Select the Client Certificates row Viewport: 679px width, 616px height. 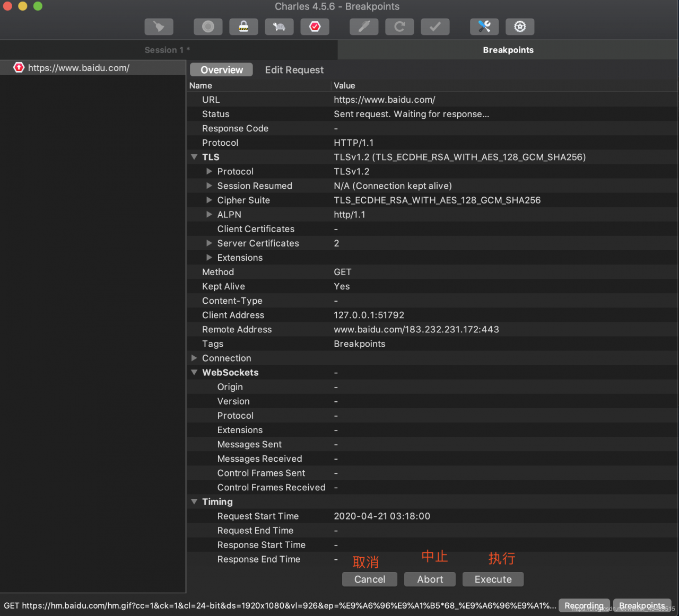pos(432,228)
